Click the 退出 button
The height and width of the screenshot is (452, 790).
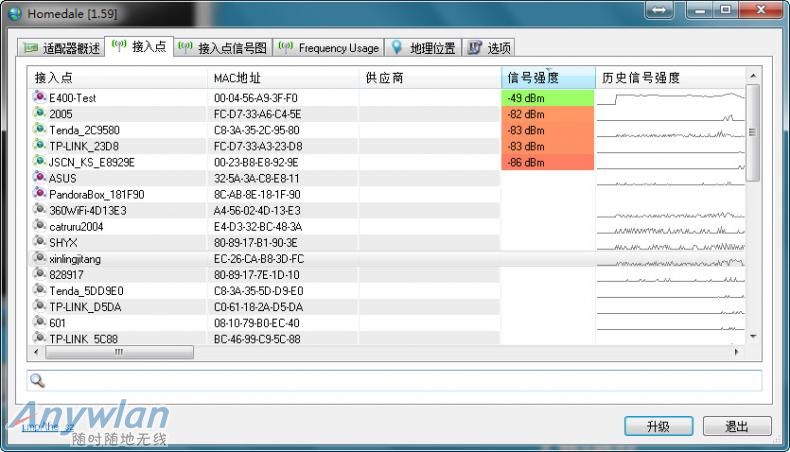[737, 426]
